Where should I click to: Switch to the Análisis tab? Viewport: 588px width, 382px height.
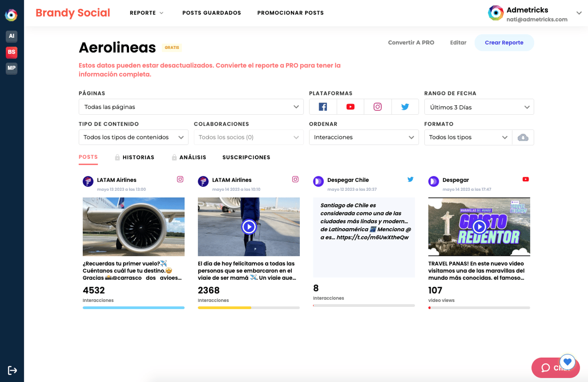click(193, 157)
